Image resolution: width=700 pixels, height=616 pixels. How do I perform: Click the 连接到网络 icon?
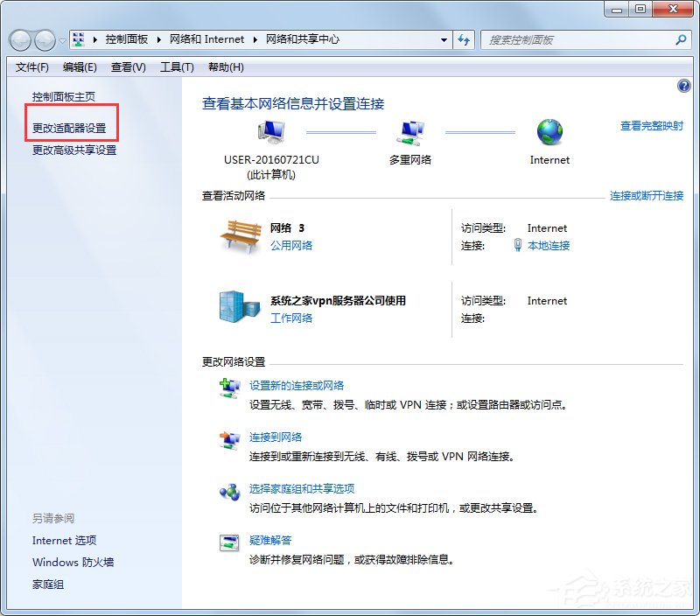tap(227, 437)
